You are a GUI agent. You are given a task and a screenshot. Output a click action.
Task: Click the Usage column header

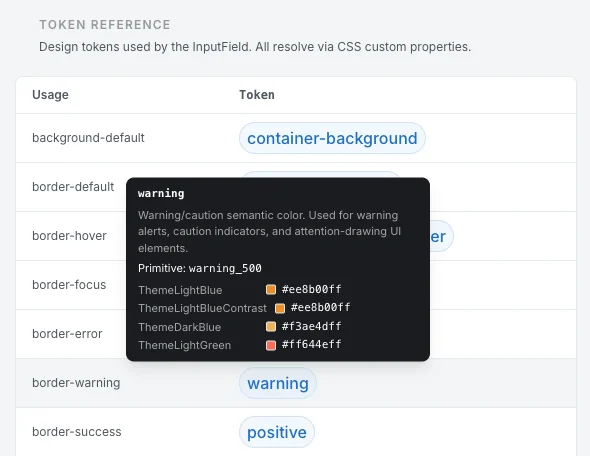pyautogui.click(x=50, y=95)
